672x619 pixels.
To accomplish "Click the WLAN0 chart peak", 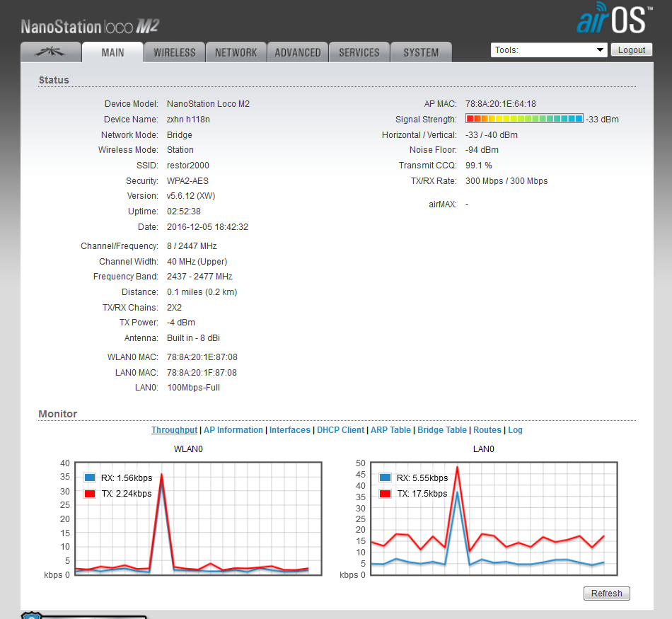I will tap(161, 475).
